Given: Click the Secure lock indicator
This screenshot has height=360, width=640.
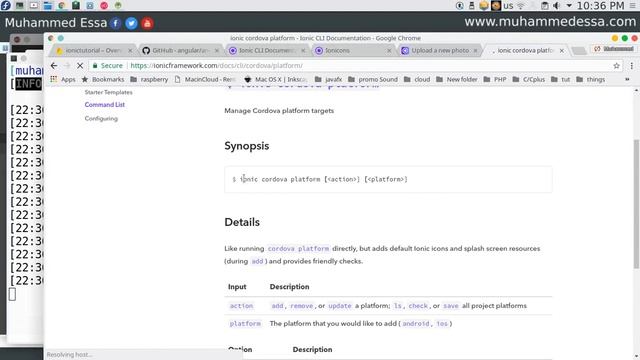Looking at the screenshot, I should click(x=107, y=65).
